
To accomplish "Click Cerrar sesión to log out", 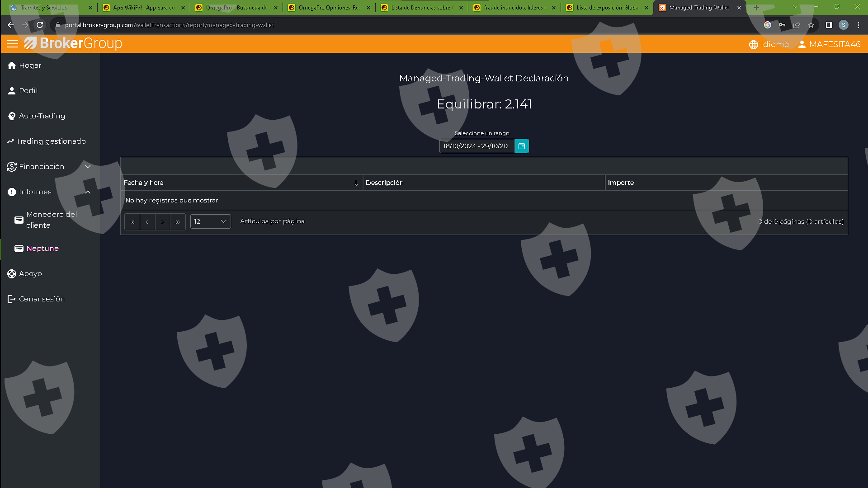I will click(42, 299).
